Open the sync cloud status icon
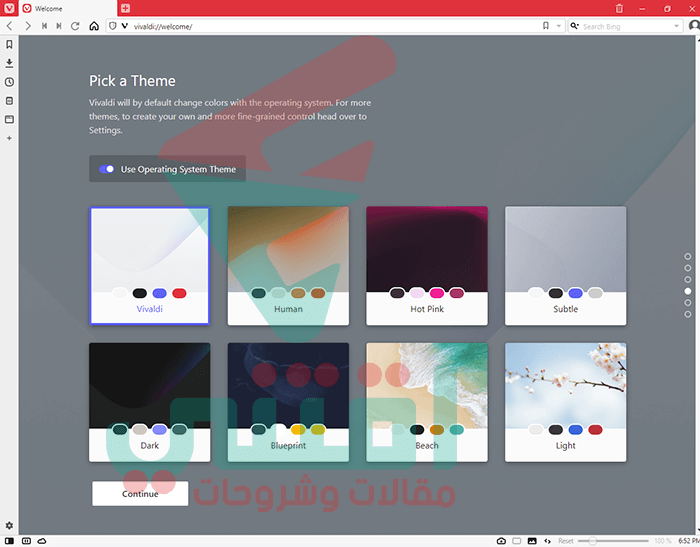The width and height of the screenshot is (700, 547). click(42, 541)
